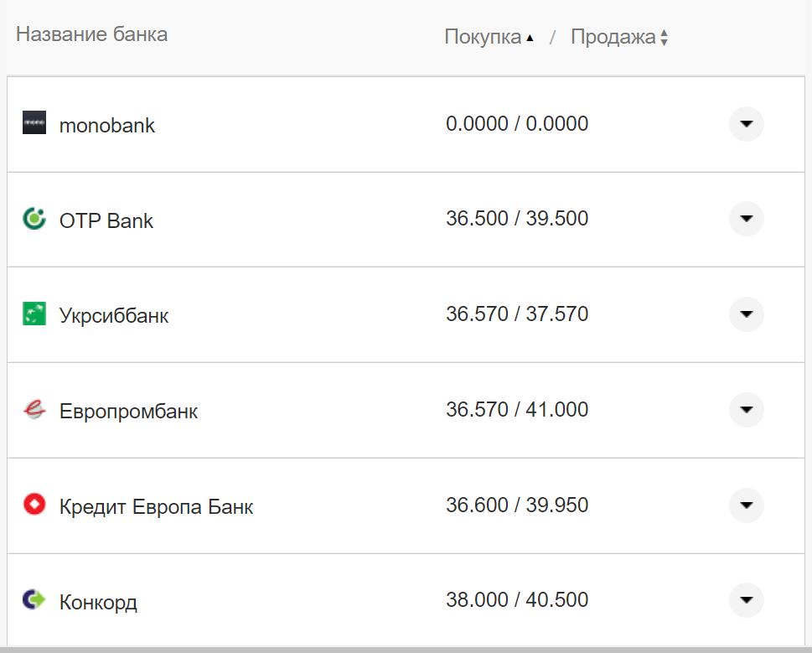Expand the Укрсиббанк row details
Screen dimensions: 812x653
point(745,314)
